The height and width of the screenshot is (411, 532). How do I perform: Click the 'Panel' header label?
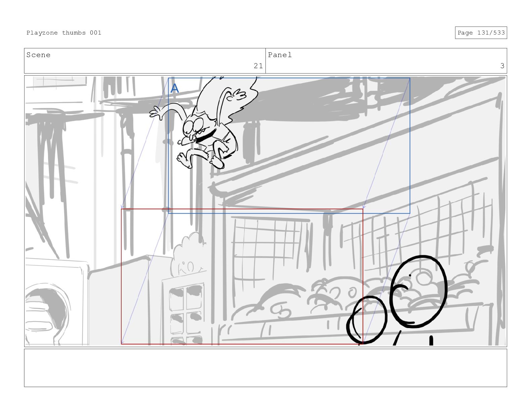280,55
